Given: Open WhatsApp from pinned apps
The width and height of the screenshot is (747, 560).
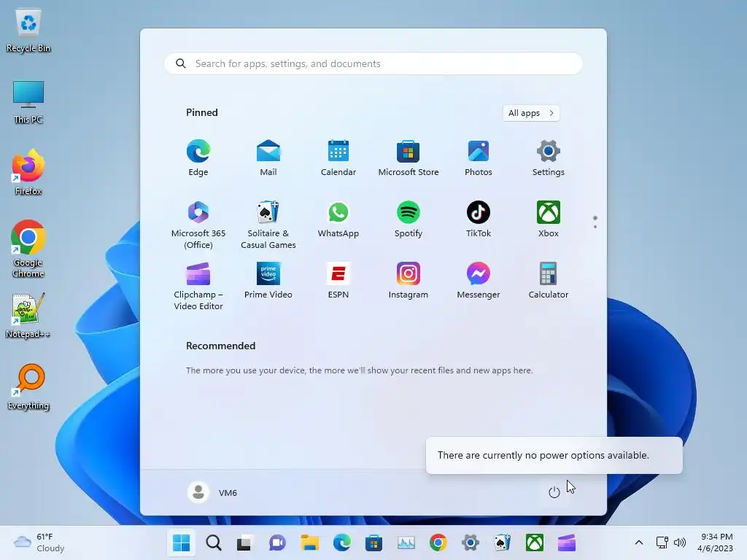Looking at the screenshot, I should [338, 219].
